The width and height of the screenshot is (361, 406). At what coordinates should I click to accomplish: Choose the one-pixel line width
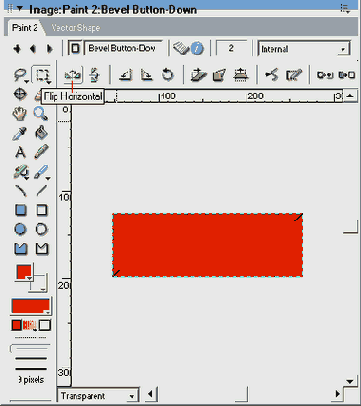(30, 349)
